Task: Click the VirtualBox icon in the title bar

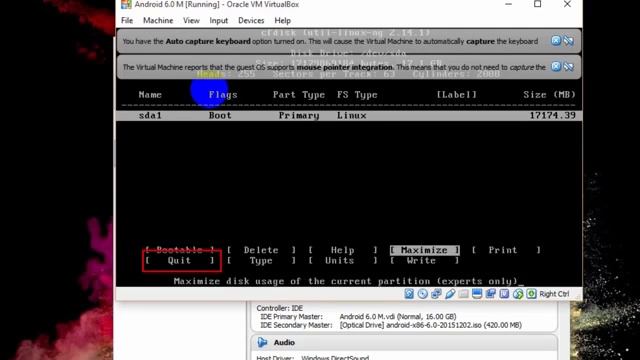Action: tap(126, 4)
